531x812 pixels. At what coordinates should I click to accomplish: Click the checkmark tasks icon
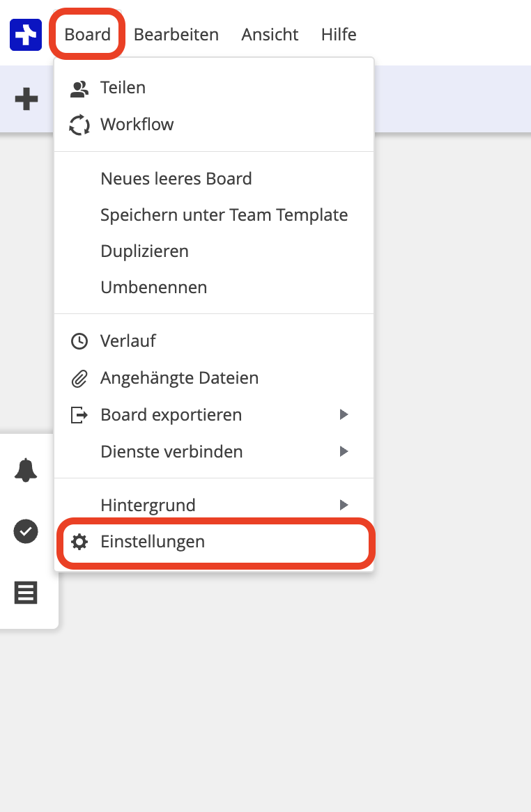(x=26, y=532)
